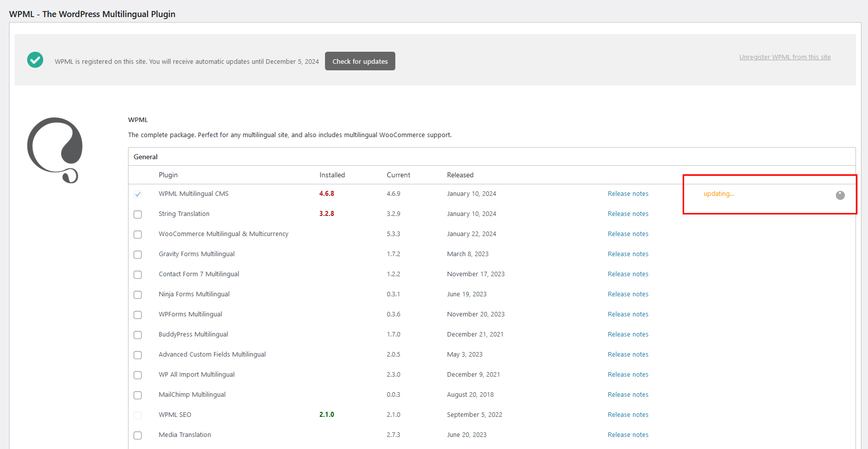This screenshot has height=449, width=868.
Task: Open Release notes for Ninja Forms Multilingual
Action: point(628,294)
